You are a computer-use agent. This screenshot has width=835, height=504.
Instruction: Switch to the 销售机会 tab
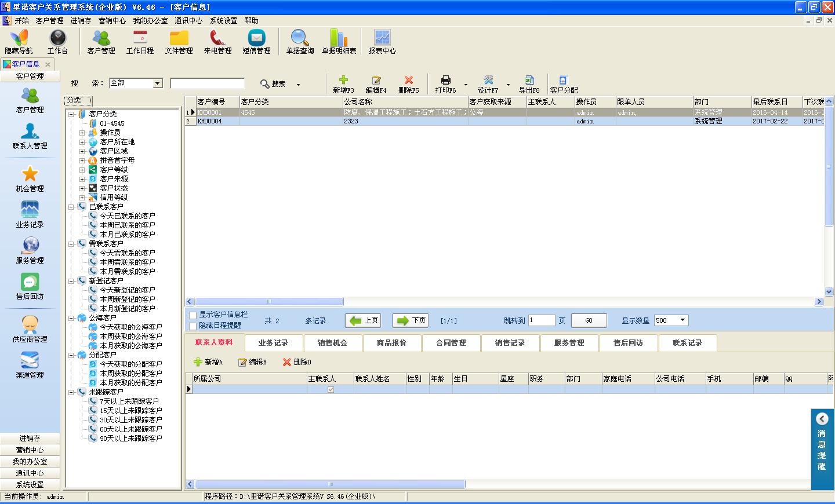pyautogui.click(x=332, y=343)
